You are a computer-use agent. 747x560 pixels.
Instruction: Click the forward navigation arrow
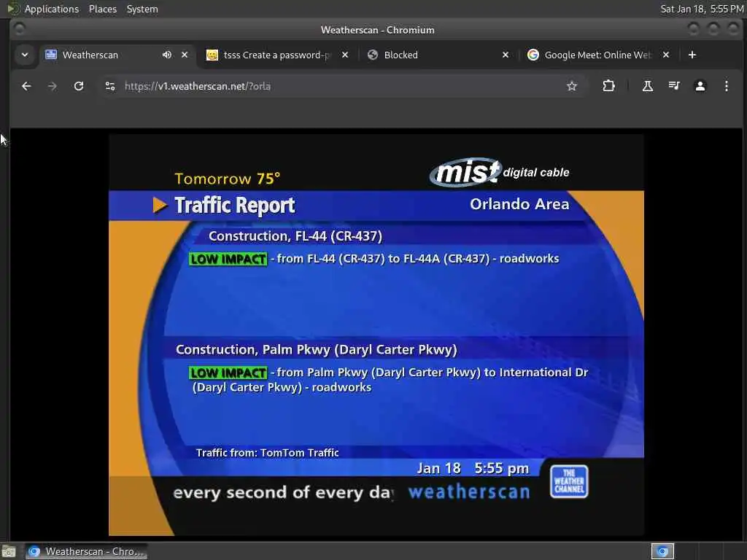[x=53, y=86]
